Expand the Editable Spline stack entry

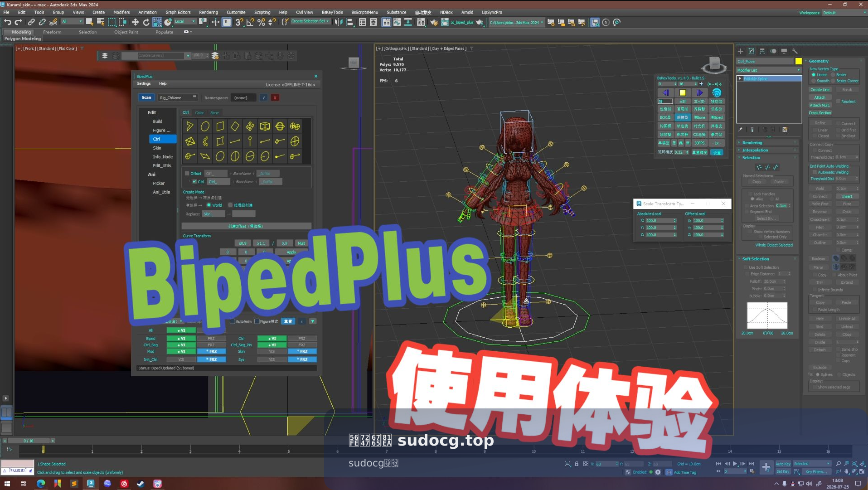pyautogui.click(x=740, y=78)
